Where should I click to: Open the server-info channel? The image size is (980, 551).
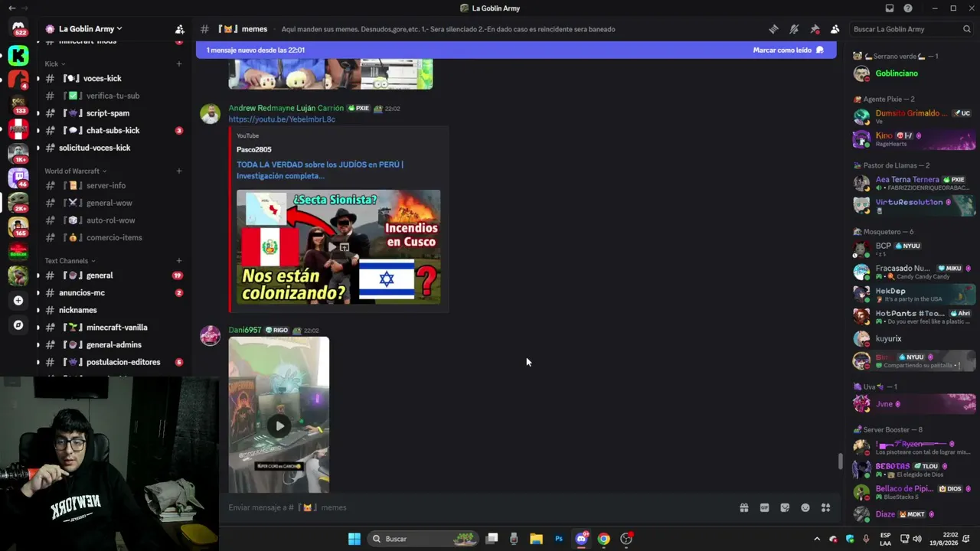(113, 185)
